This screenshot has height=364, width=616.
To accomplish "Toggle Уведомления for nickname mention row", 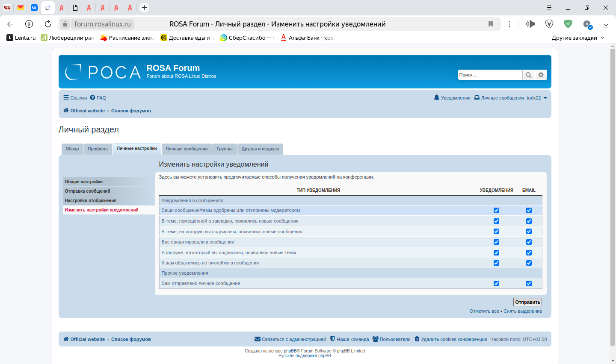I will coord(496,263).
